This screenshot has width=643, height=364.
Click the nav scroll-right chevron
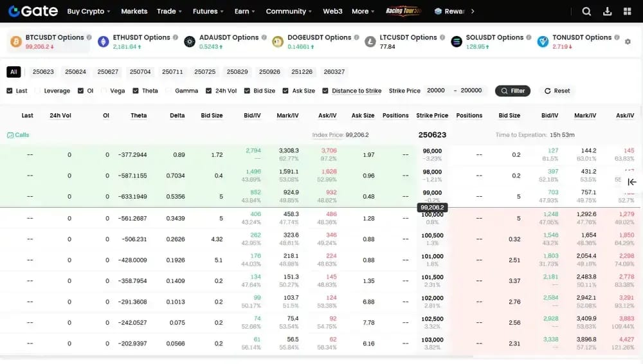[x=473, y=12]
